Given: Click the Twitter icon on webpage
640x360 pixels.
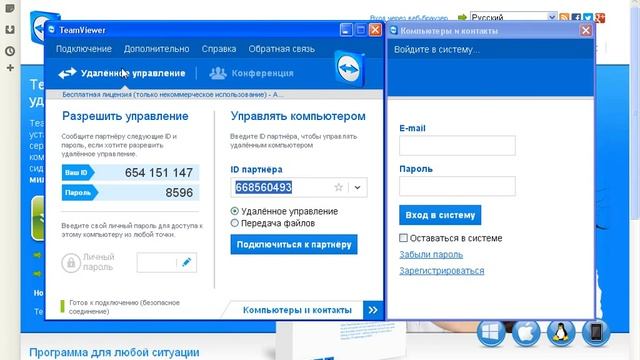Looking at the screenshot, I should tap(588, 18).
